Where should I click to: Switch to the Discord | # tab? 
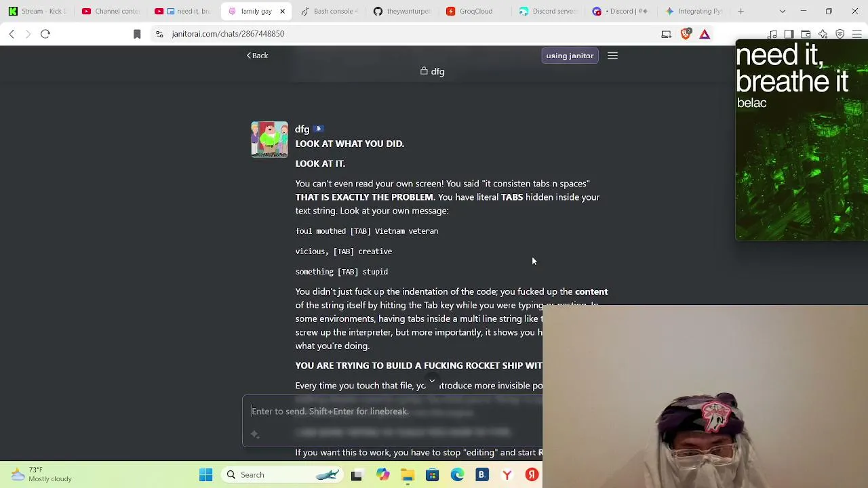coord(621,12)
